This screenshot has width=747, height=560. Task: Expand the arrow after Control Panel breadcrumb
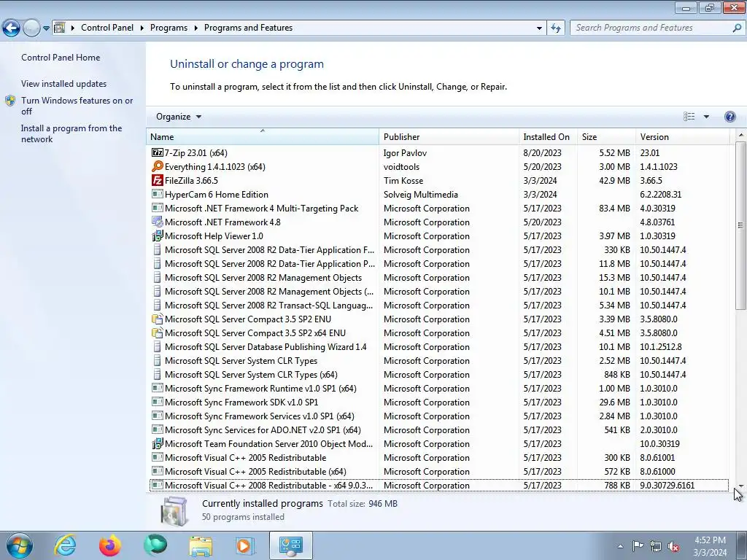[142, 28]
